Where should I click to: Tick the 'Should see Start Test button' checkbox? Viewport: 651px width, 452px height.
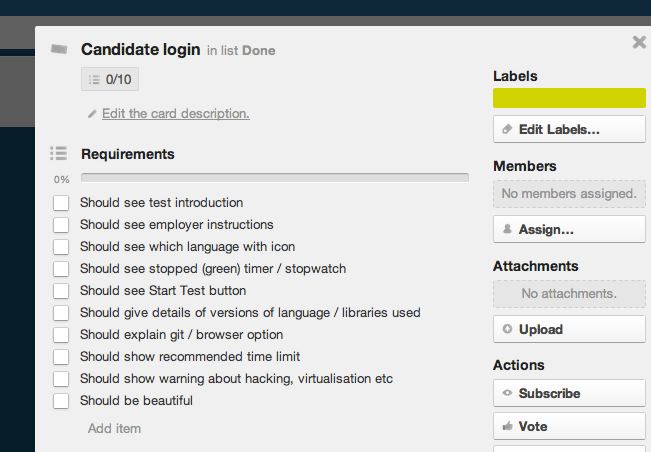coord(61,291)
